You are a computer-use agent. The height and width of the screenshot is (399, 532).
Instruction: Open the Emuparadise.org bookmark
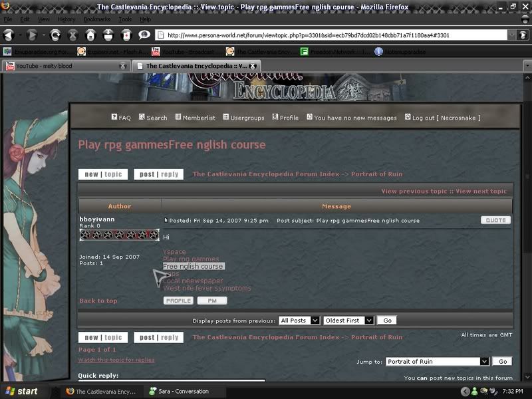(x=37, y=52)
